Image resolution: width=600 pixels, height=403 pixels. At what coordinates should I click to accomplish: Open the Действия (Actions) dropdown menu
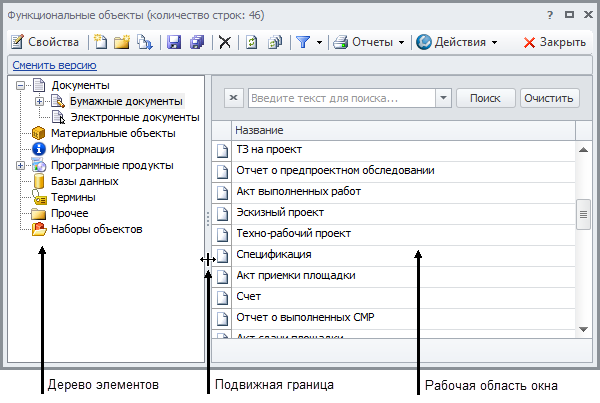(x=456, y=42)
